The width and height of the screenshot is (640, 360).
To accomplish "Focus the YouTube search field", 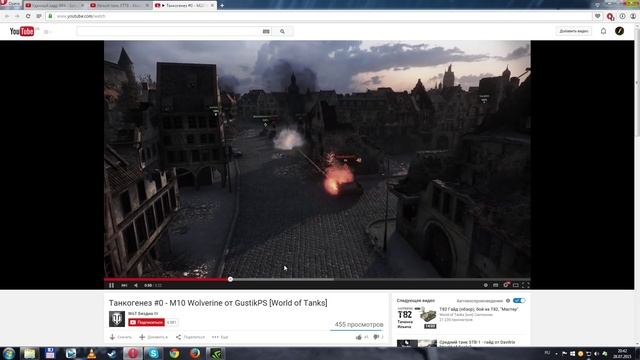I will click(168, 31).
